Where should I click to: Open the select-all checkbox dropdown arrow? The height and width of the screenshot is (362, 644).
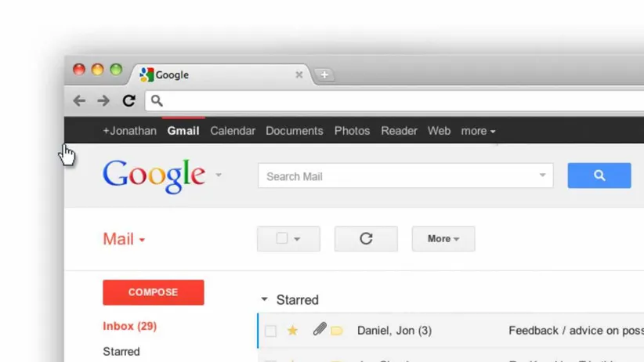pyautogui.click(x=297, y=239)
